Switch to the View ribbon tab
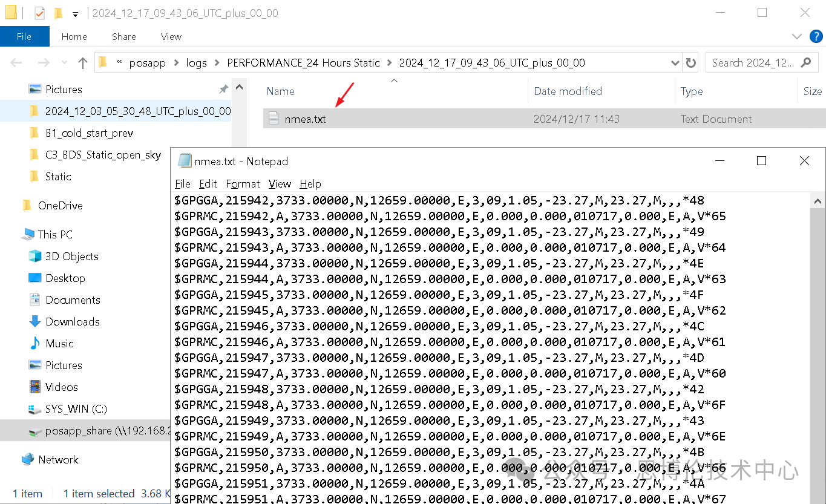 click(171, 37)
